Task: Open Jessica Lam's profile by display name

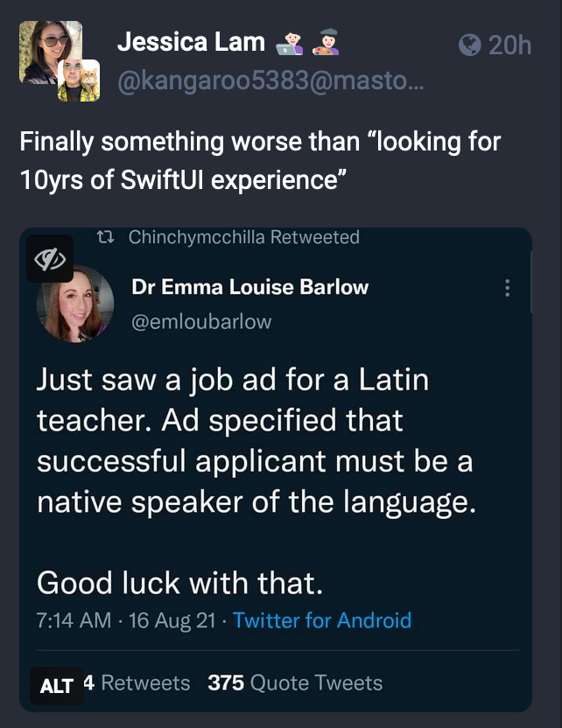Action: (x=190, y=41)
